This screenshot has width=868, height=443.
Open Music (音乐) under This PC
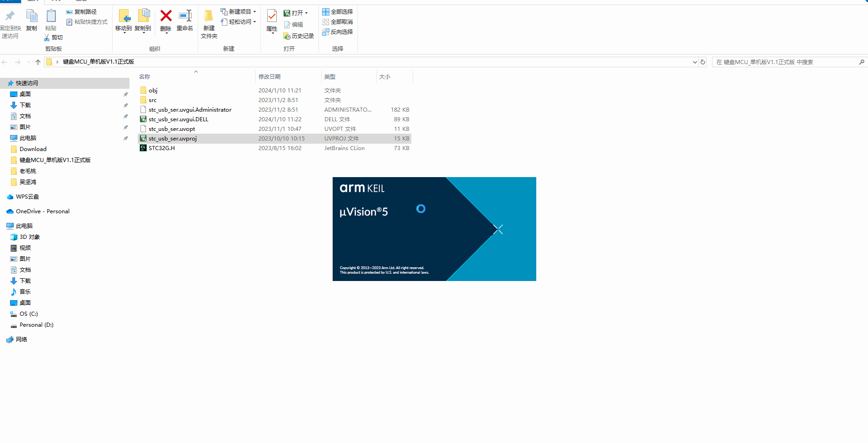pyautogui.click(x=25, y=292)
